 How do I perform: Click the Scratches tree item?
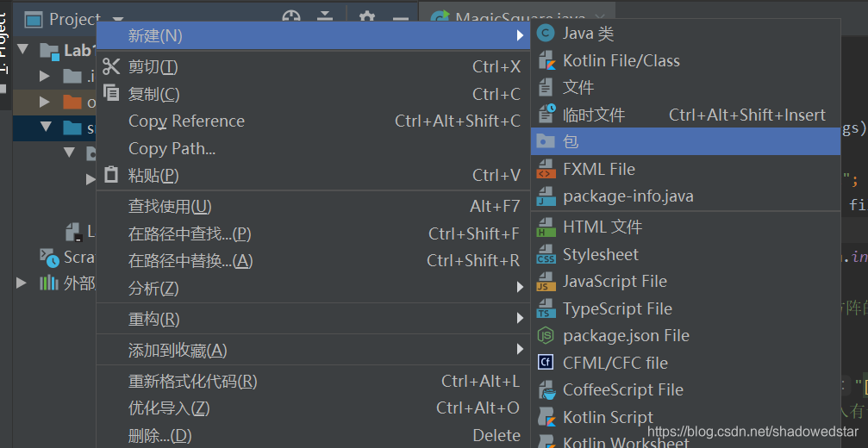[x=67, y=258]
